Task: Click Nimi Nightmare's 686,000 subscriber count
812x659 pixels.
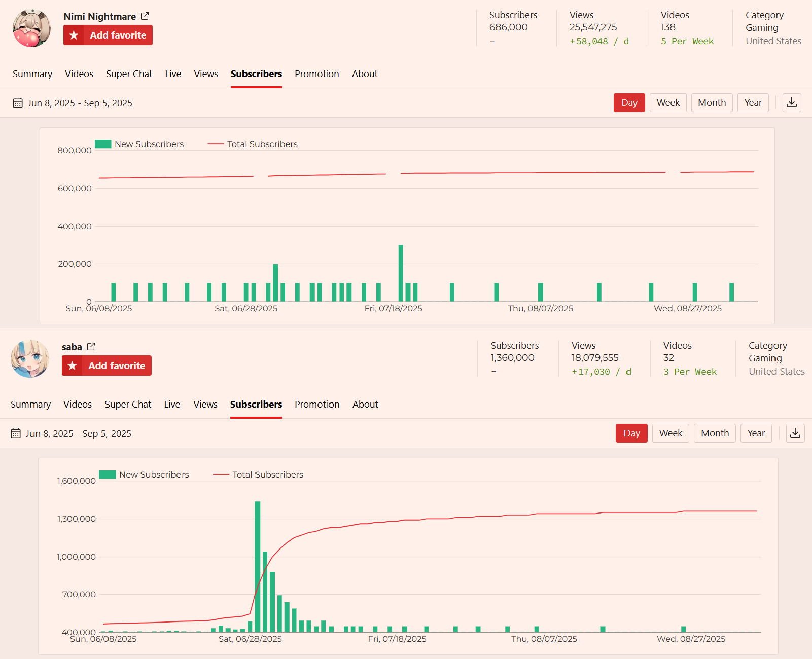Action: click(x=509, y=27)
